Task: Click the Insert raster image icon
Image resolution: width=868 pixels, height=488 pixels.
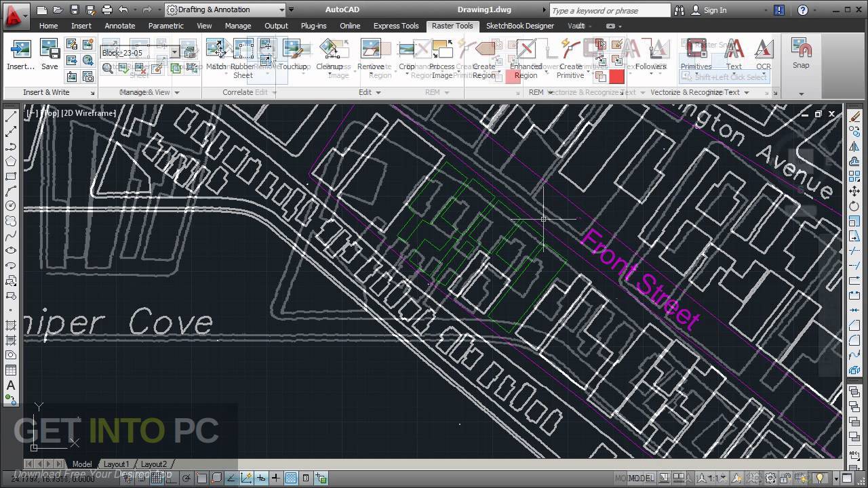Action: 21,49
